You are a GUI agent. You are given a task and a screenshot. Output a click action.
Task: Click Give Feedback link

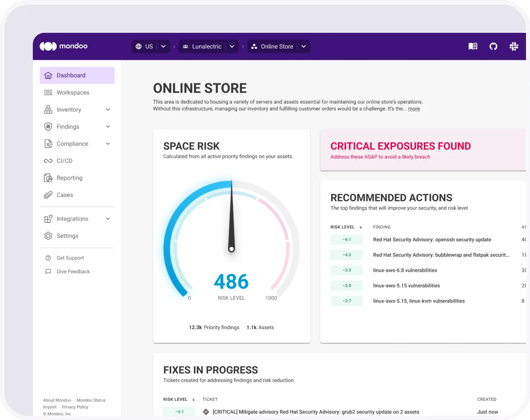(x=73, y=271)
